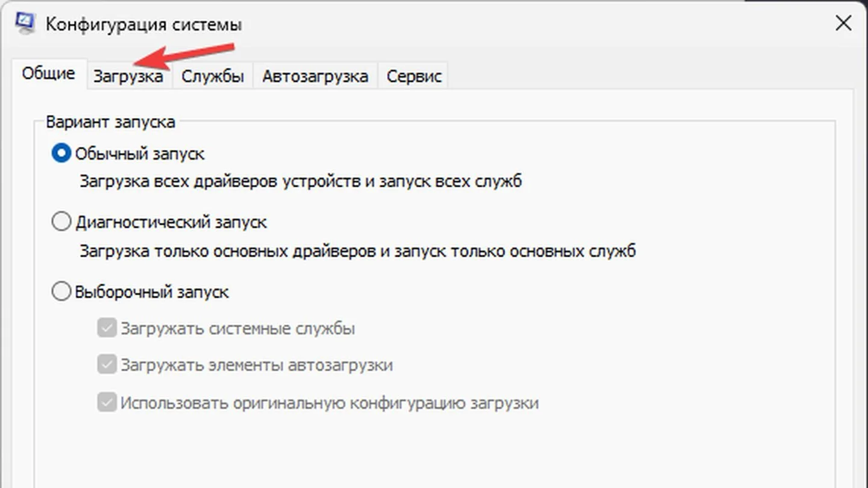
Task: Toggle Использовать оригинальную конфигурацию загрузки checkbox
Action: coord(107,402)
